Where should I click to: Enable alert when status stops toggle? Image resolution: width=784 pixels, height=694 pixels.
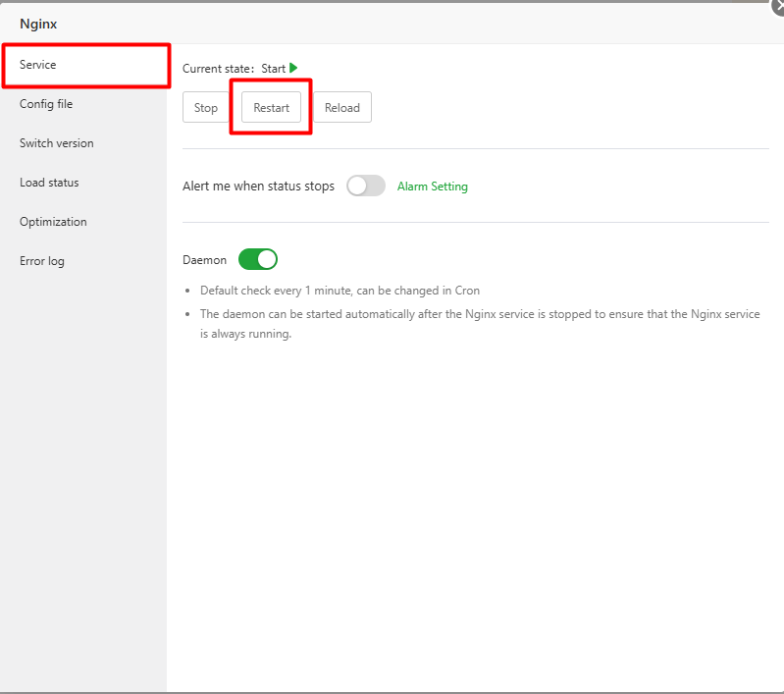coord(366,186)
